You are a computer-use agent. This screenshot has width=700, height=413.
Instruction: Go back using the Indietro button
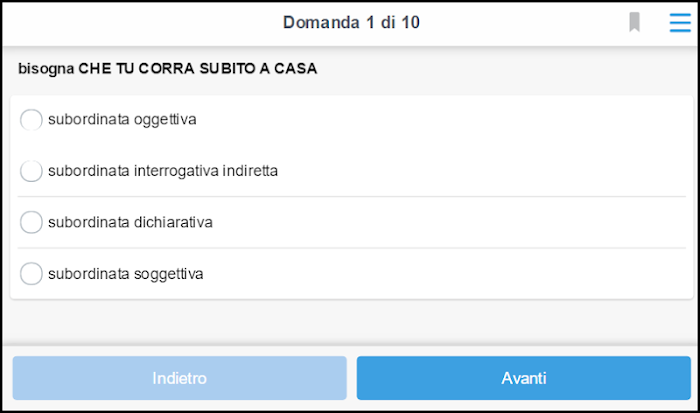tap(179, 378)
